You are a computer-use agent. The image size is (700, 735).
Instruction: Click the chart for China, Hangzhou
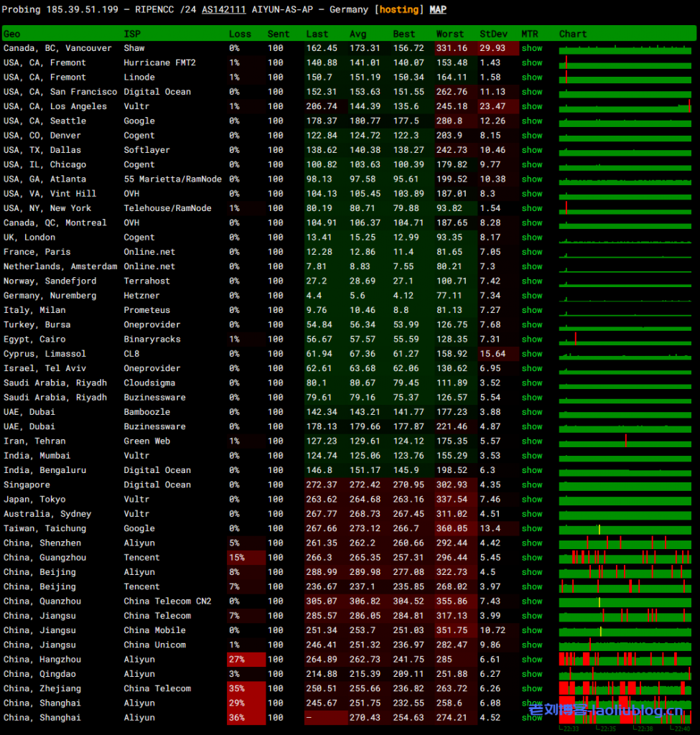(x=625, y=659)
